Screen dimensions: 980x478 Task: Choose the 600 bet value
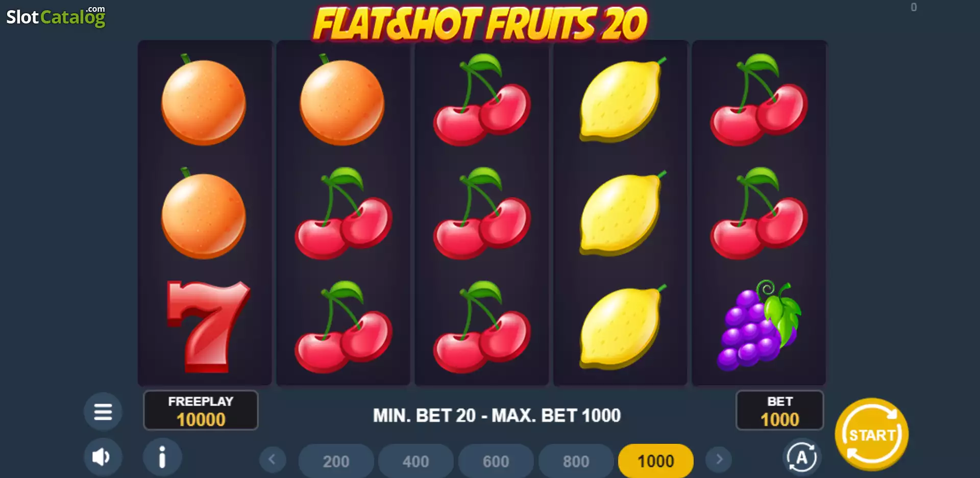click(x=496, y=461)
